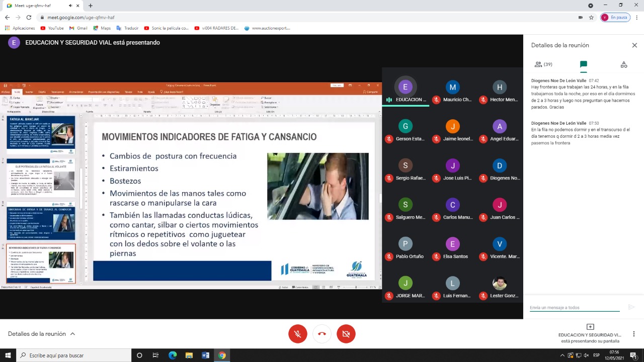Click the En pausa profile button

click(x=614, y=17)
